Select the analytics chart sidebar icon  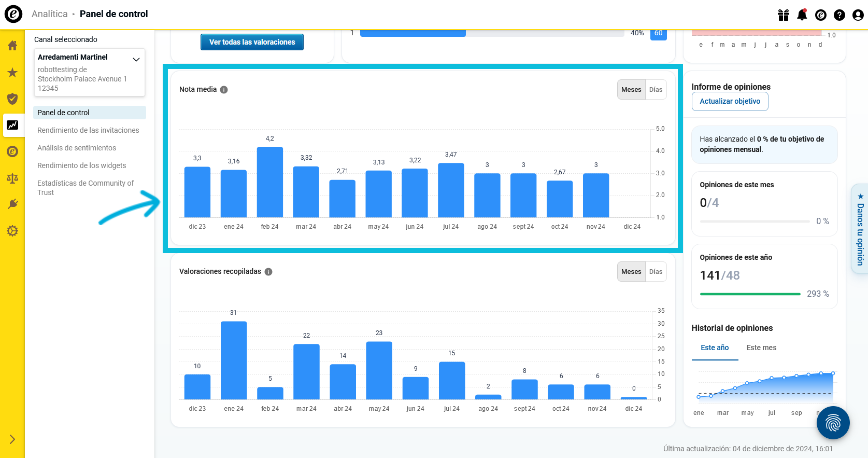click(12, 125)
